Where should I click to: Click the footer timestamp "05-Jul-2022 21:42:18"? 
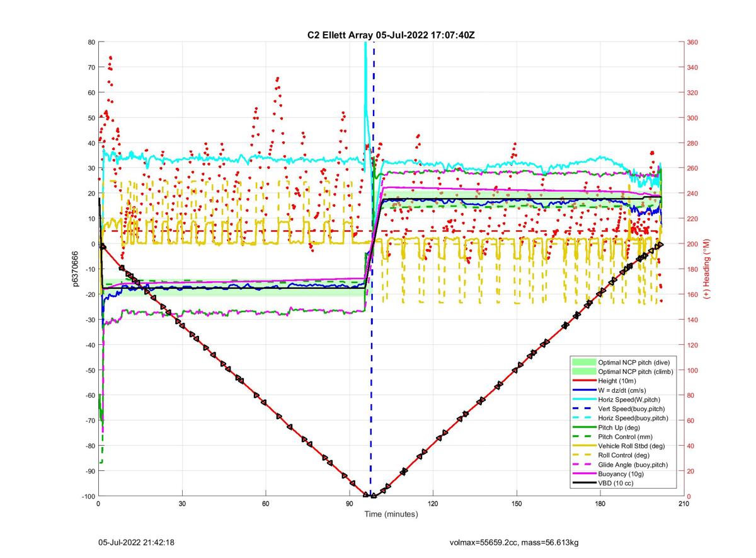coord(136,542)
